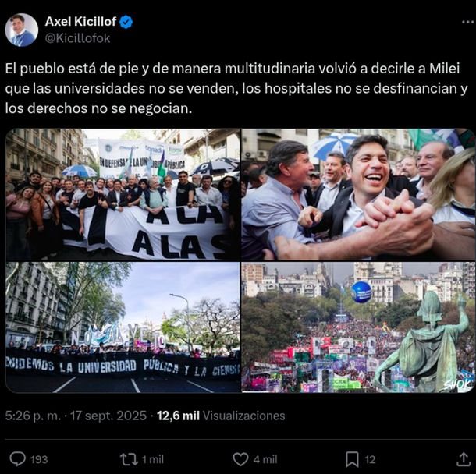Open the handshake crowd photo
Screen dimensions: 476x474
point(358,194)
